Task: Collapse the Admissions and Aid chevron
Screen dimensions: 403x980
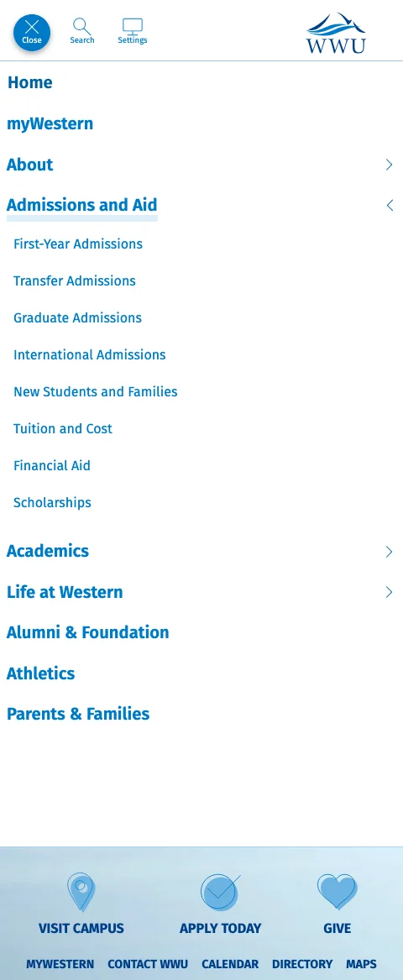Action: [x=390, y=205]
